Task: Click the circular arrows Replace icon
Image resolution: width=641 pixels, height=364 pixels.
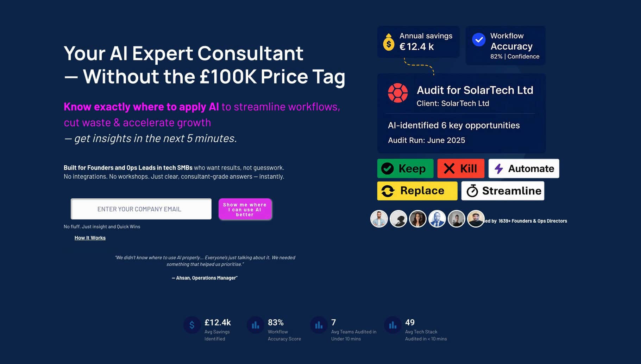Action: [x=388, y=191]
